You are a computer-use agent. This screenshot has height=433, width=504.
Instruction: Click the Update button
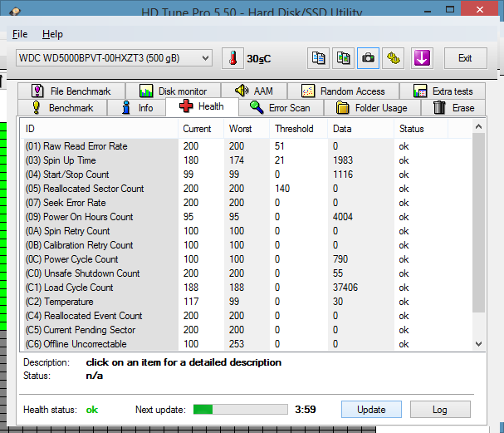pos(371,410)
